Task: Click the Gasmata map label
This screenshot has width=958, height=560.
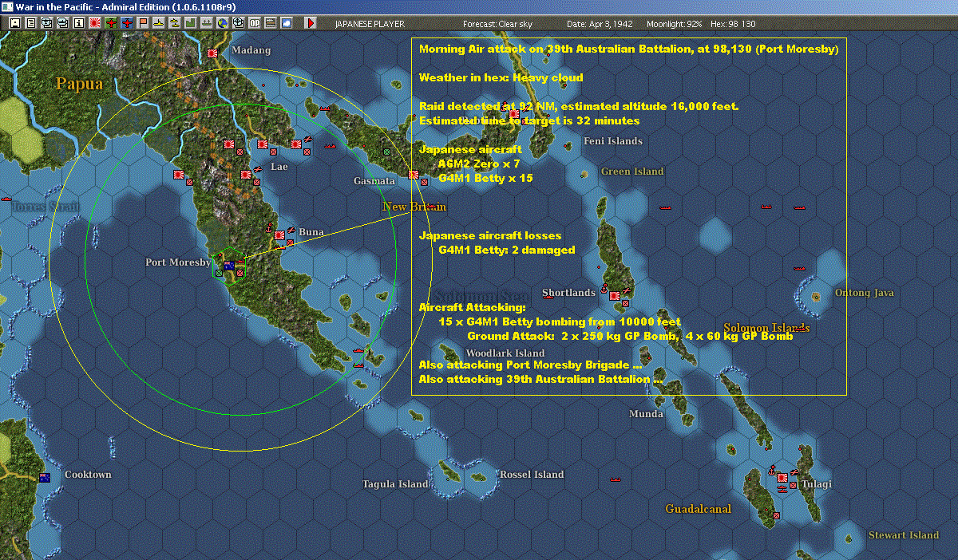Action: [x=374, y=181]
